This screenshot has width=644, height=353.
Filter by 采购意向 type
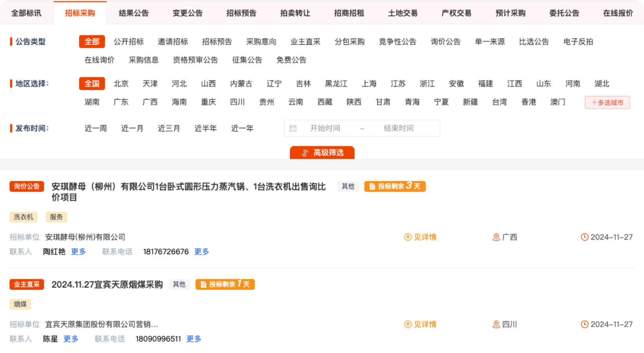(x=261, y=42)
